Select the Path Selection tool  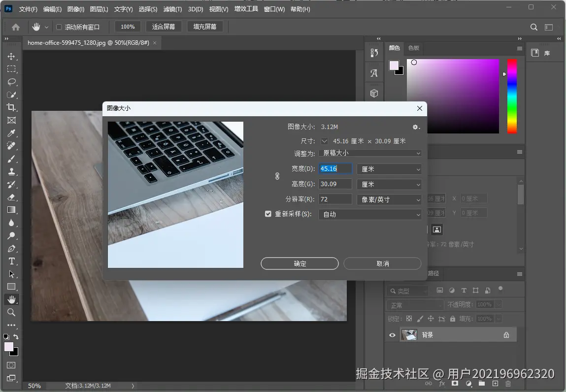click(11, 274)
